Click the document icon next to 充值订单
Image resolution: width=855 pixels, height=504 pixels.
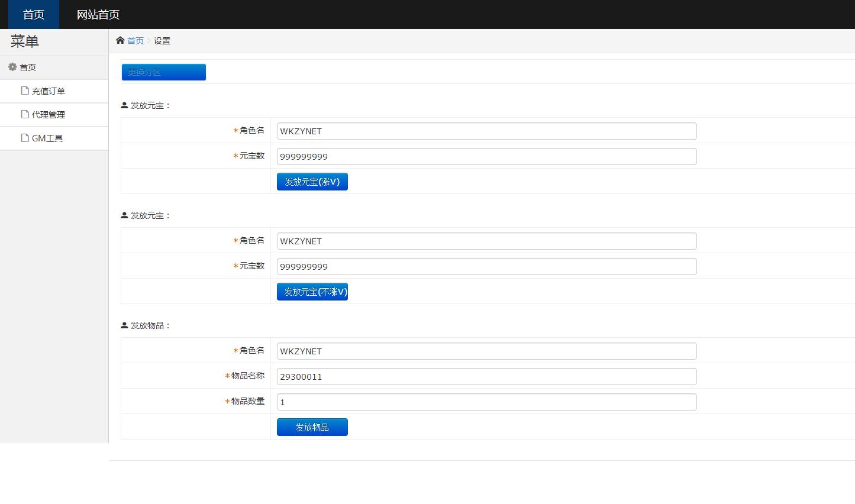pyautogui.click(x=25, y=91)
